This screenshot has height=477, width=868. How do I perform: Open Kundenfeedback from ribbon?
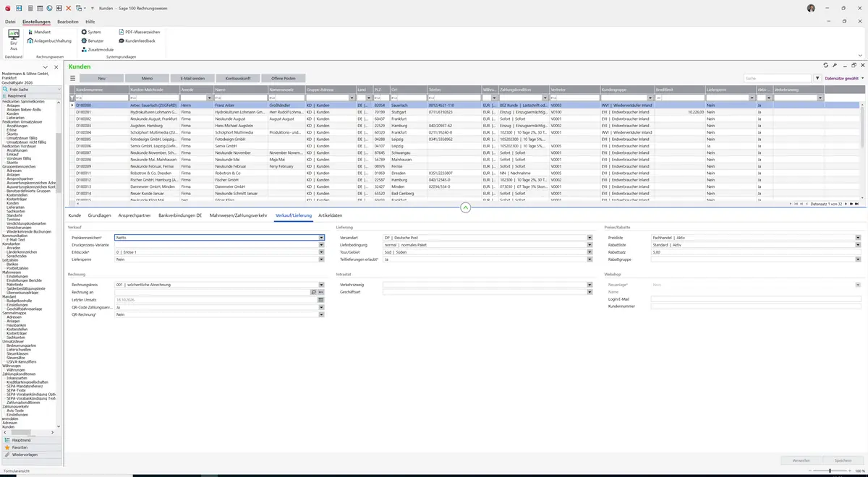click(137, 41)
